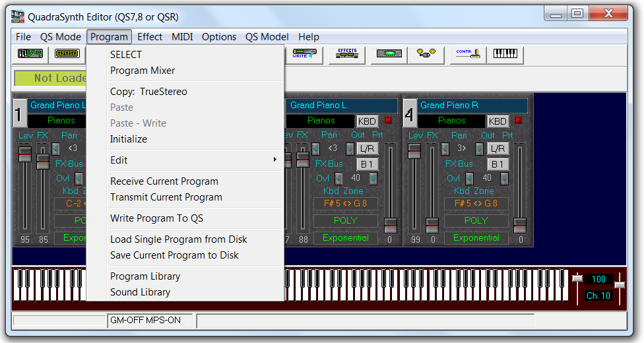The height and width of the screenshot is (343, 644).
Task: Click the Ch. 10 channel display field
Action: click(x=598, y=296)
